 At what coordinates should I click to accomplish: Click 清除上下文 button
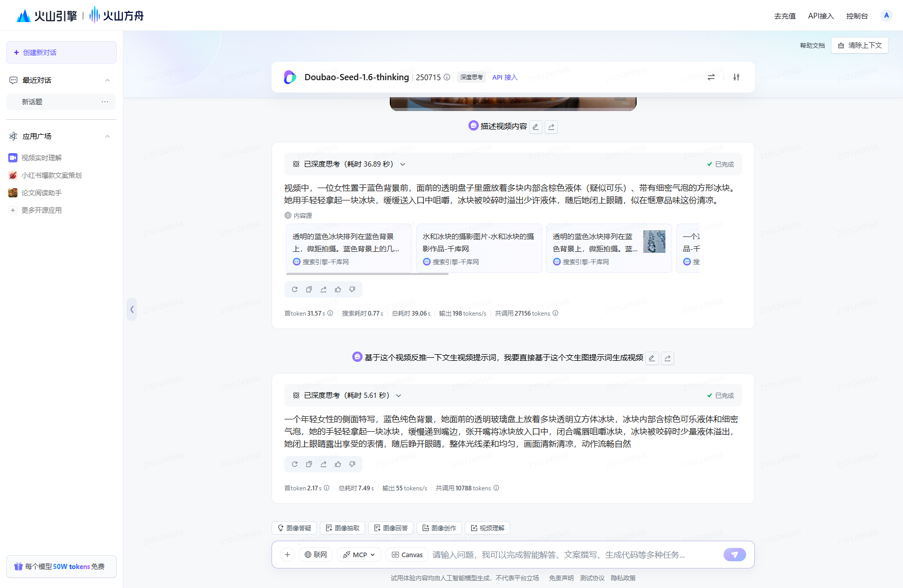pyautogui.click(x=860, y=45)
